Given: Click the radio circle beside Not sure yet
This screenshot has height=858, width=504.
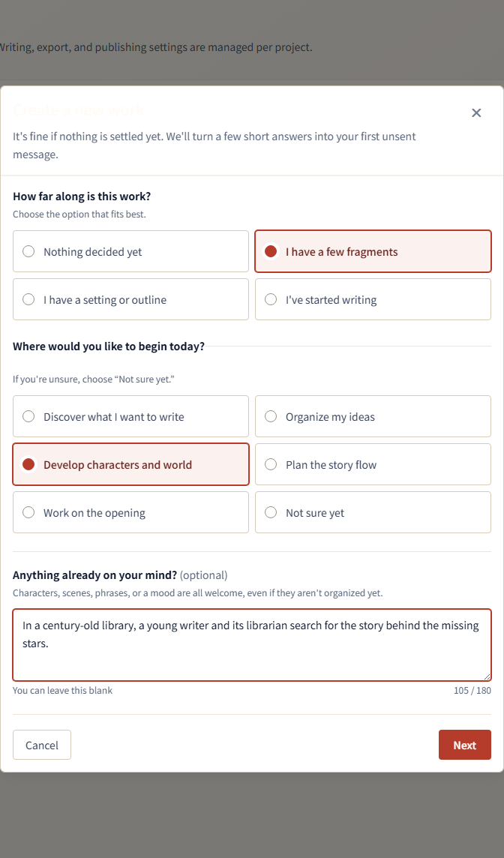Looking at the screenshot, I should point(270,513).
